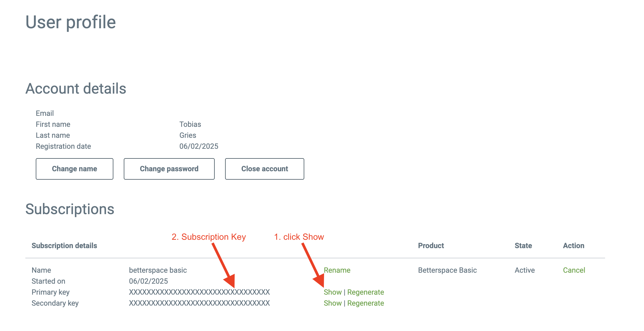Click the registration date value
The width and height of the screenshot is (644, 331).
tap(199, 146)
